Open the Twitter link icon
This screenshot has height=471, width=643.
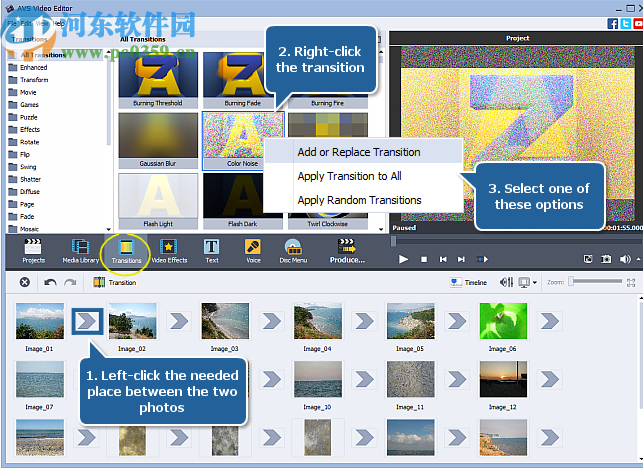click(626, 24)
